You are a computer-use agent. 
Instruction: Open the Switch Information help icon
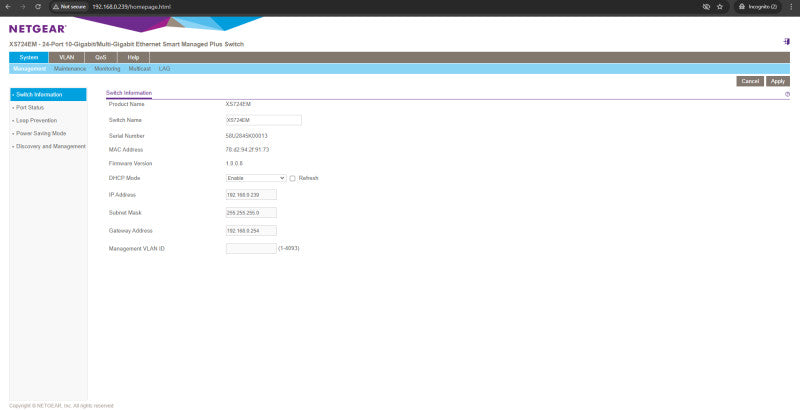click(787, 94)
